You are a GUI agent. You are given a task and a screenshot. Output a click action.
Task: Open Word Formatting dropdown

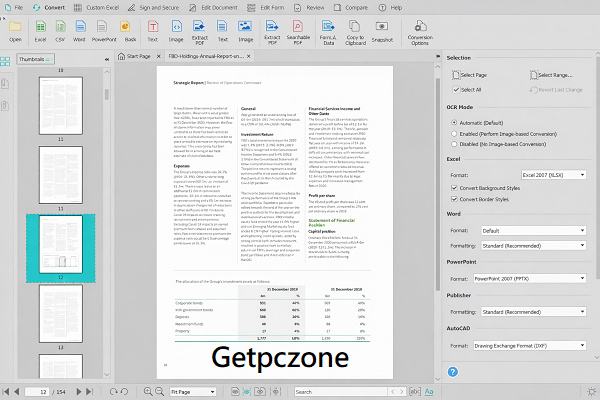pos(534,245)
